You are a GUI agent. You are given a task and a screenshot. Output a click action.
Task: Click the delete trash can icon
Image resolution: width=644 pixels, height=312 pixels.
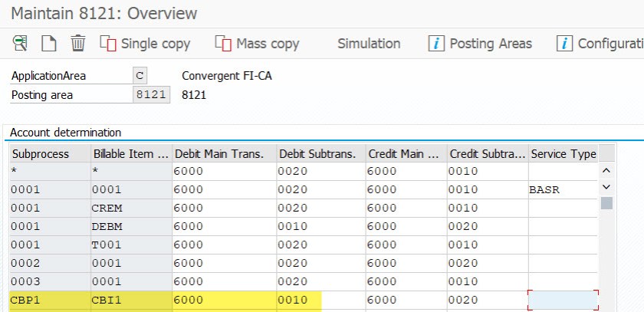(x=77, y=43)
